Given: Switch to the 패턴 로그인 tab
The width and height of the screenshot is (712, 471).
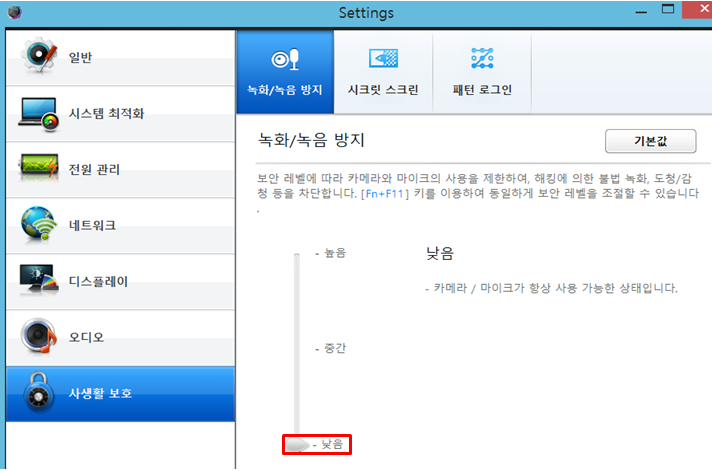Looking at the screenshot, I should tap(482, 72).
